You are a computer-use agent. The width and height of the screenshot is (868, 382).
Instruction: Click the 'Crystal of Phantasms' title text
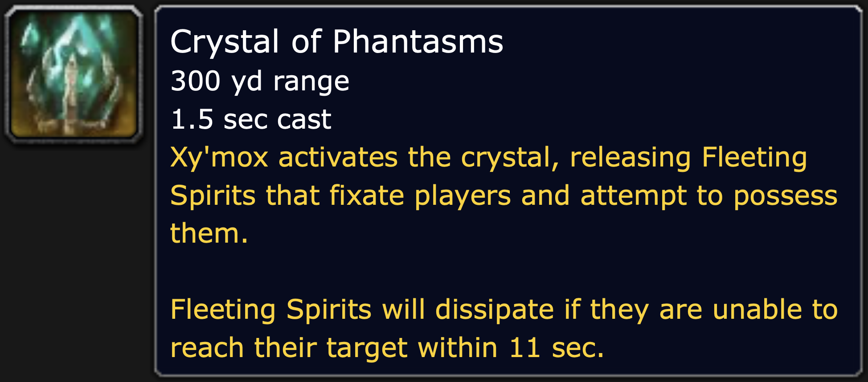336,42
